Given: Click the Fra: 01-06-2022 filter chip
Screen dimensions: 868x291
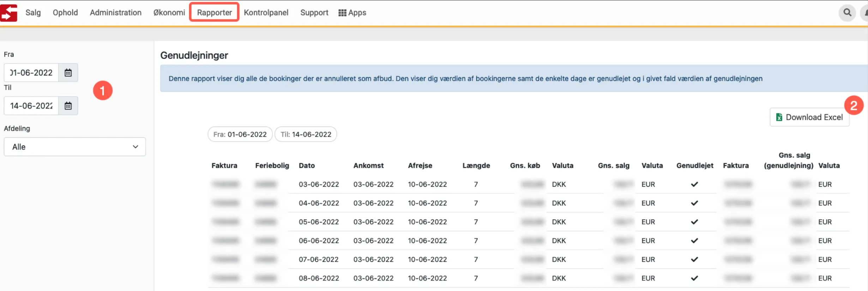Looking at the screenshot, I should click(x=240, y=134).
